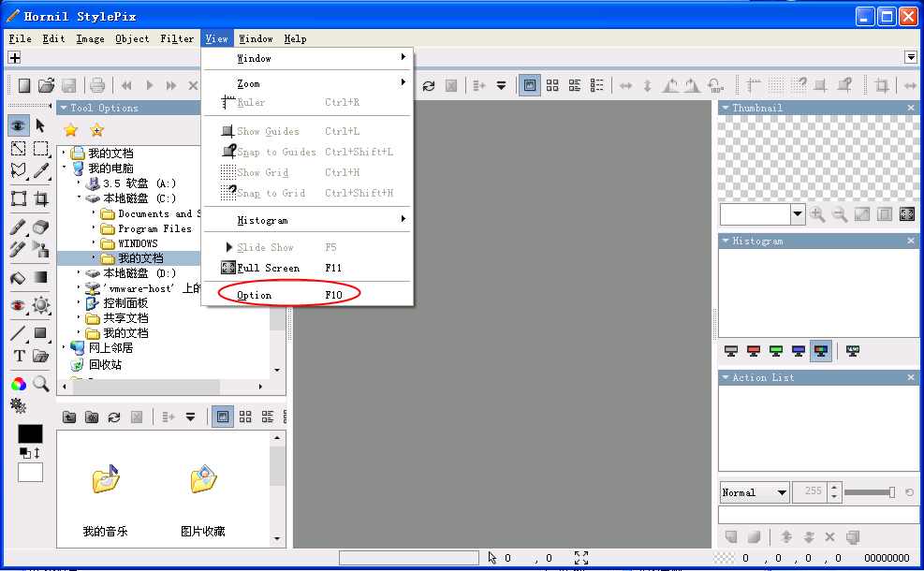The height and width of the screenshot is (571, 924).
Task: Select the magnifier zoom tool
Action: 40,384
